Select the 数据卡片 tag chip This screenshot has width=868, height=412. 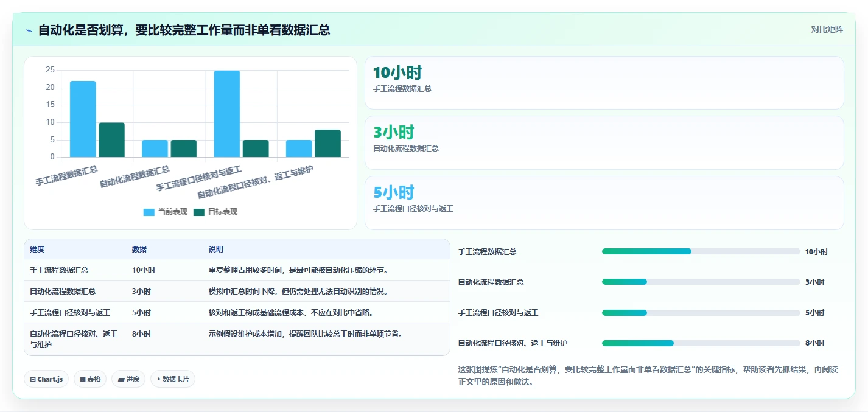173,379
